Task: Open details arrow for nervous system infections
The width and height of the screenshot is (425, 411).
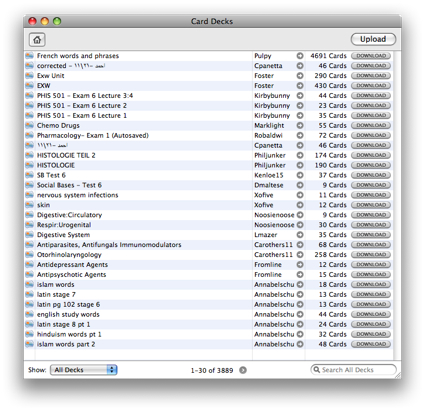Action: [300, 195]
